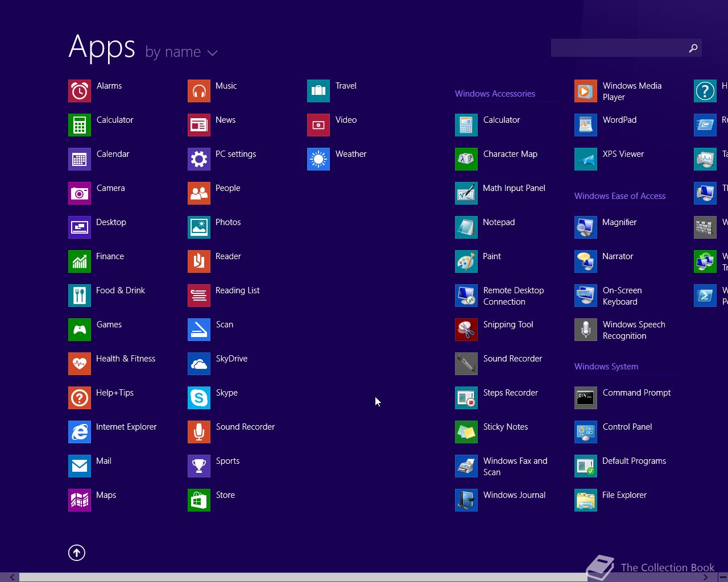Image resolution: width=728 pixels, height=582 pixels.
Task: Click the News label
Action: click(x=225, y=120)
